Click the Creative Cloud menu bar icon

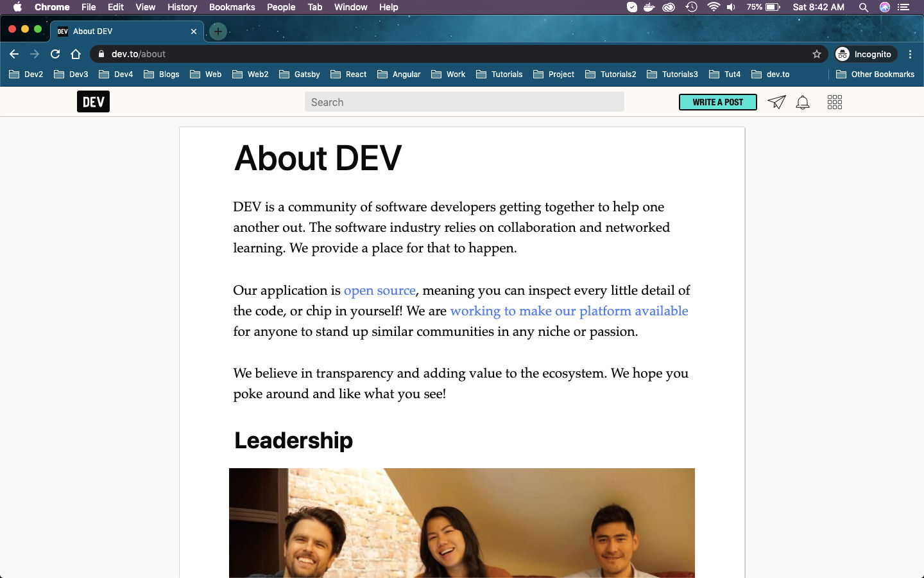point(669,7)
